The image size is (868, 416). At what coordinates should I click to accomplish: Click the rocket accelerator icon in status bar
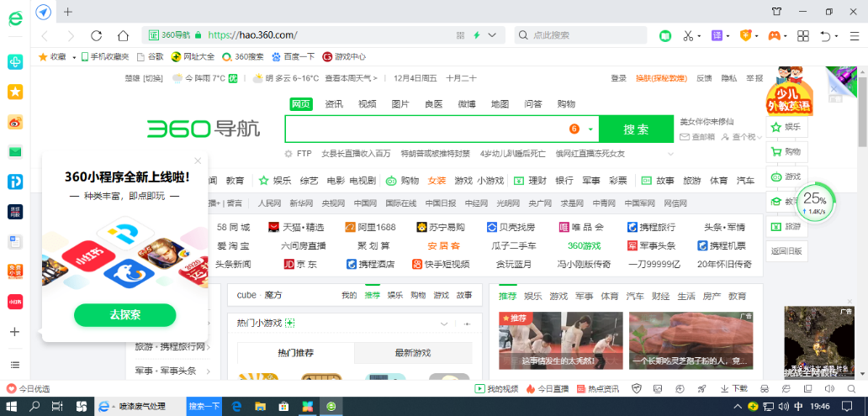[x=702, y=389]
